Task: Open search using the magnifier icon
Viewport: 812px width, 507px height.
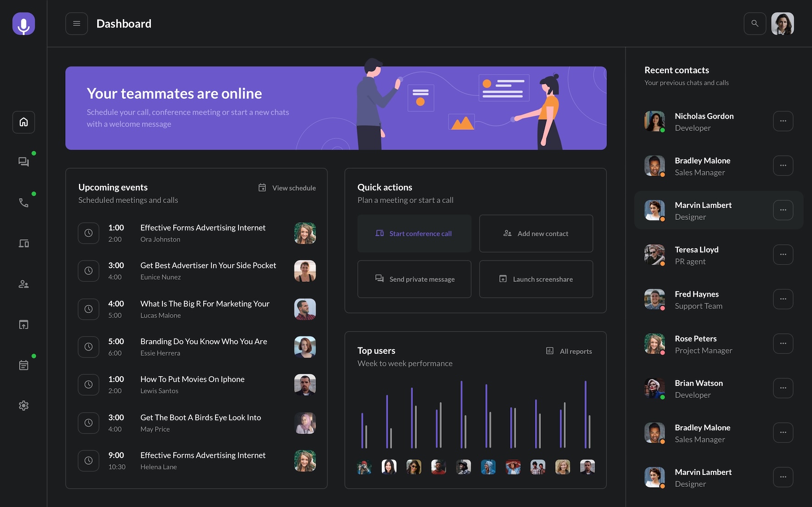Action: point(755,23)
